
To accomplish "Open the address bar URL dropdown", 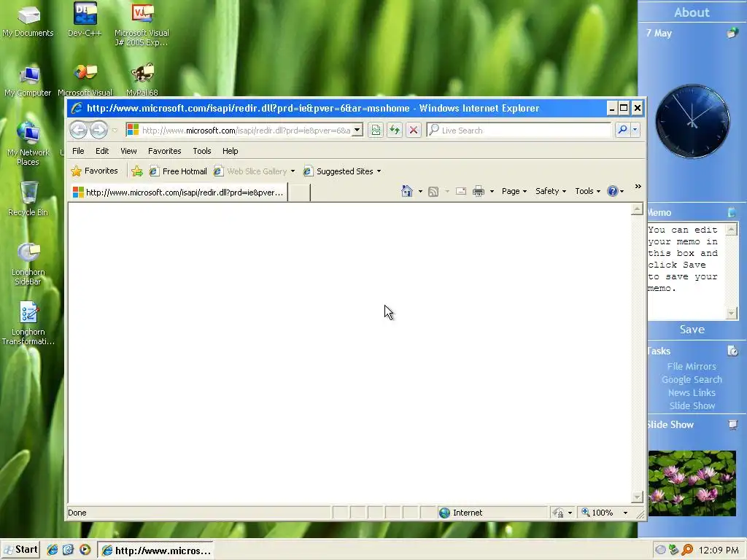I will 357,130.
